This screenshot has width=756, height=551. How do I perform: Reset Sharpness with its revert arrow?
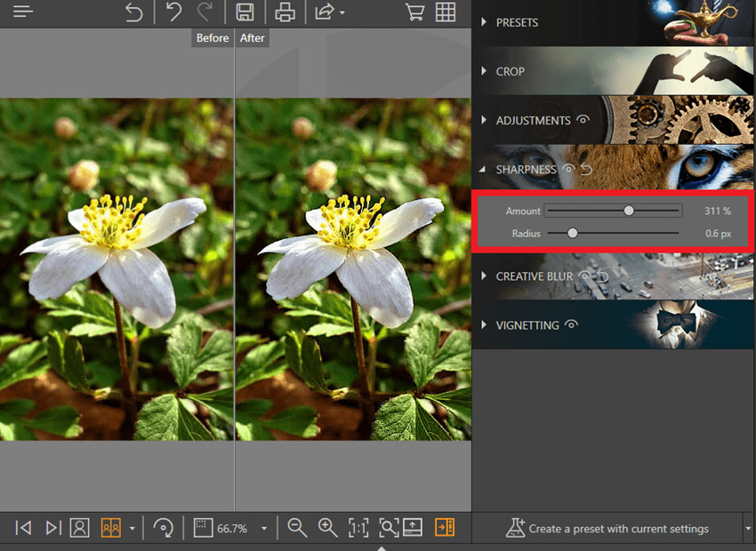[585, 169]
